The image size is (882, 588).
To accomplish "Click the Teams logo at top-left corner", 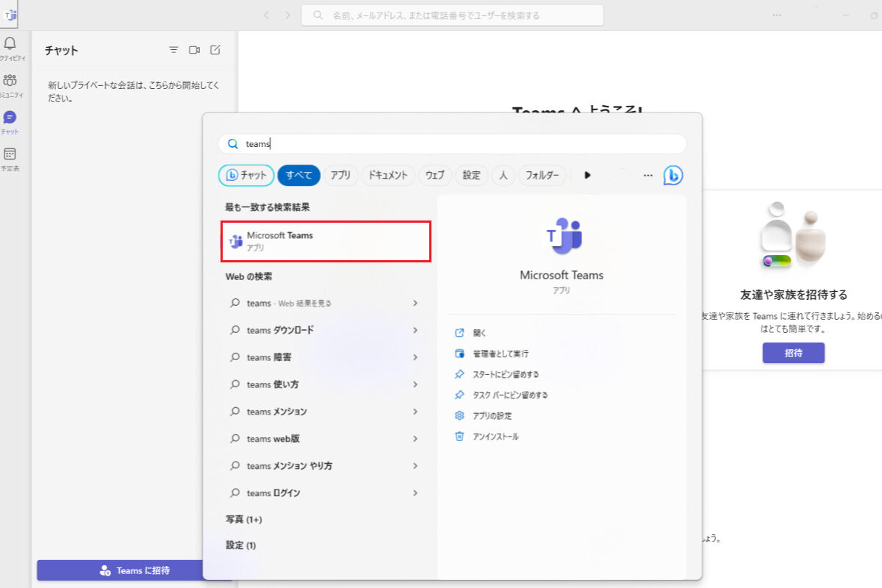I will pyautogui.click(x=10, y=15).
